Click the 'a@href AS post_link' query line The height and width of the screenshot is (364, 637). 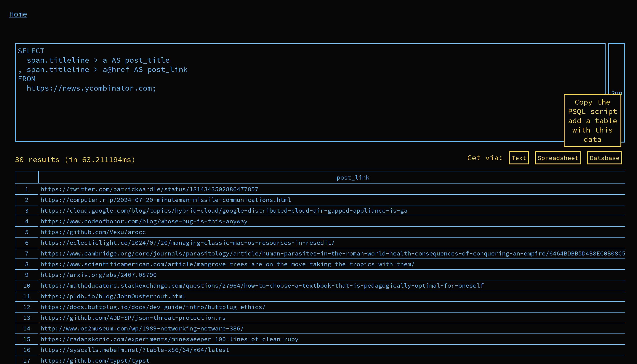point(145,69)
